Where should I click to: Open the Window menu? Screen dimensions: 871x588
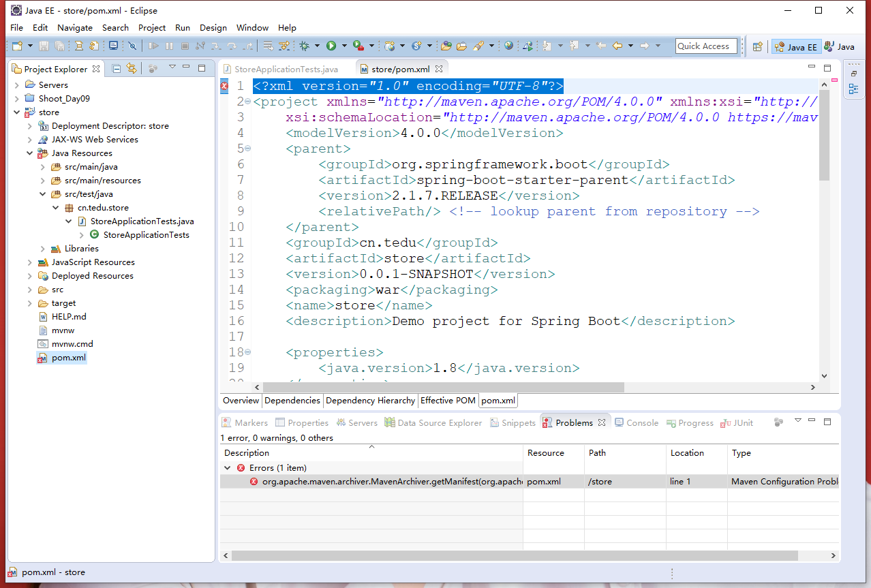point(252,27)
